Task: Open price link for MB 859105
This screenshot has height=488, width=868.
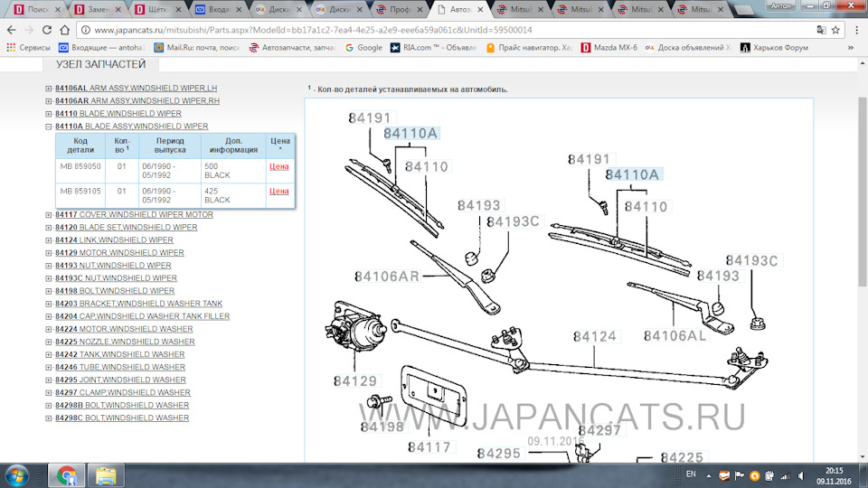Action: click(x=279, y=191)
